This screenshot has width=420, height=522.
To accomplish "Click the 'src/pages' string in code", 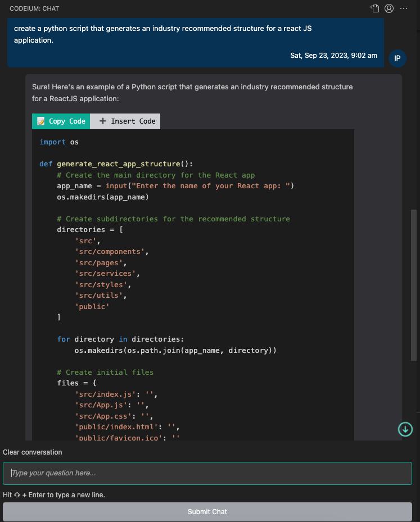I will (x=101, y=263).
